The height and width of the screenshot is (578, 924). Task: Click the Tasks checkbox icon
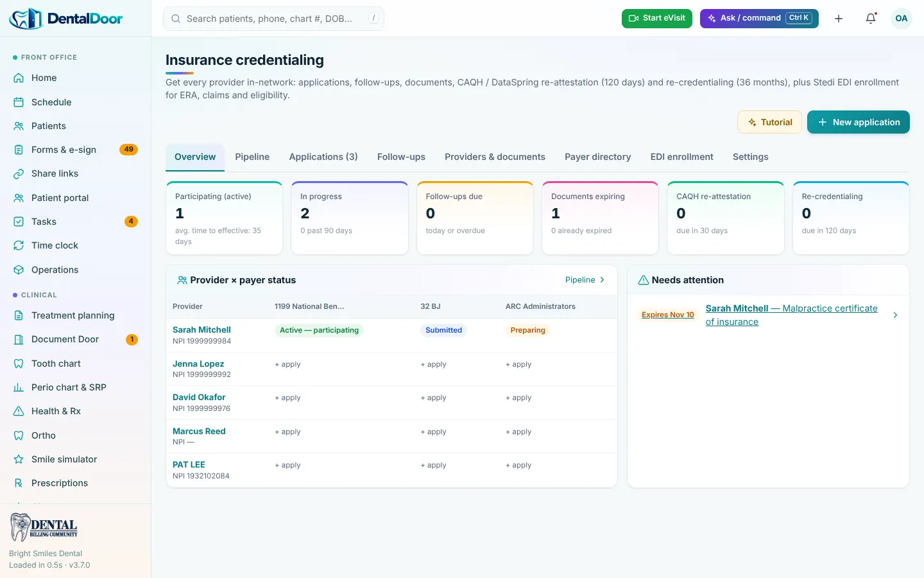pos(19,222)
